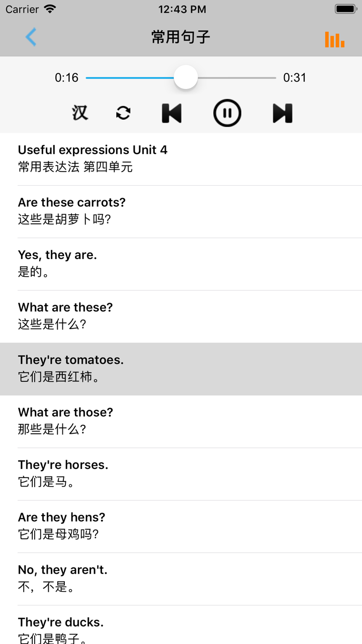
Task: Play "What are those?" sentence
Action: click(x=181, y=421)
